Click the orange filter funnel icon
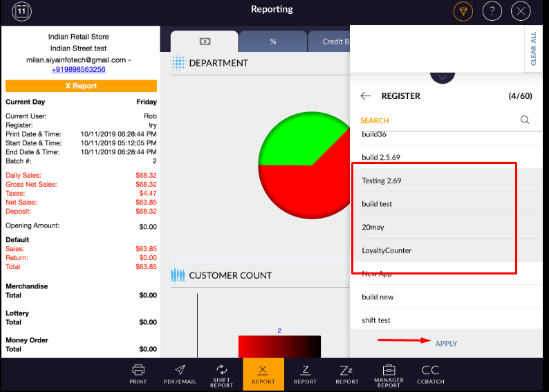The height and width of the screenshot is (392, 549). [x=463, y=11]
